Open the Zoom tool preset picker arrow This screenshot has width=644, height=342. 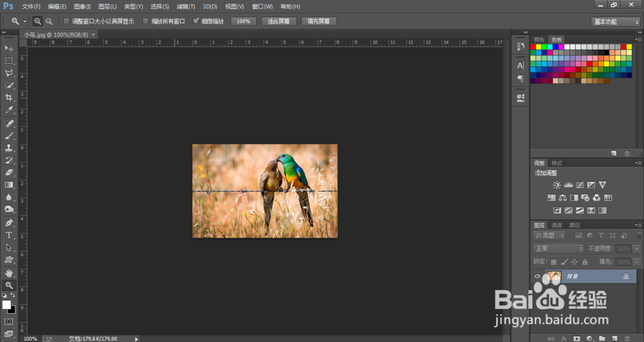coord(24,21)
